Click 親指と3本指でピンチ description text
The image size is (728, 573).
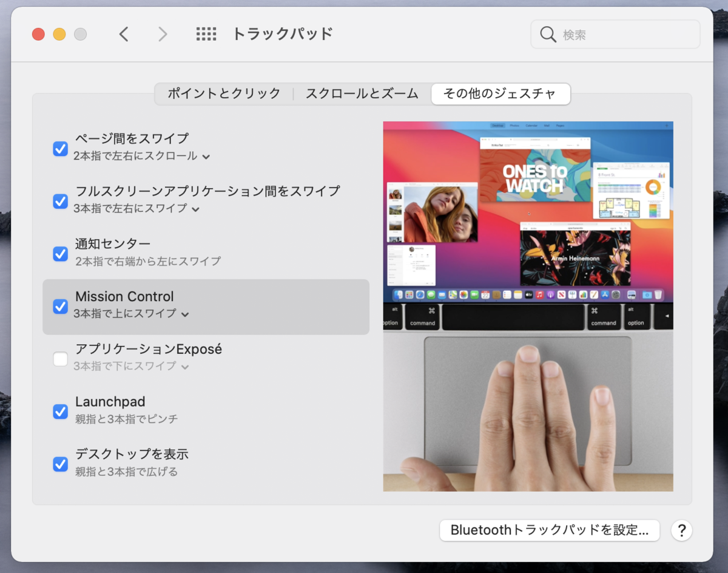pos(127,419)
